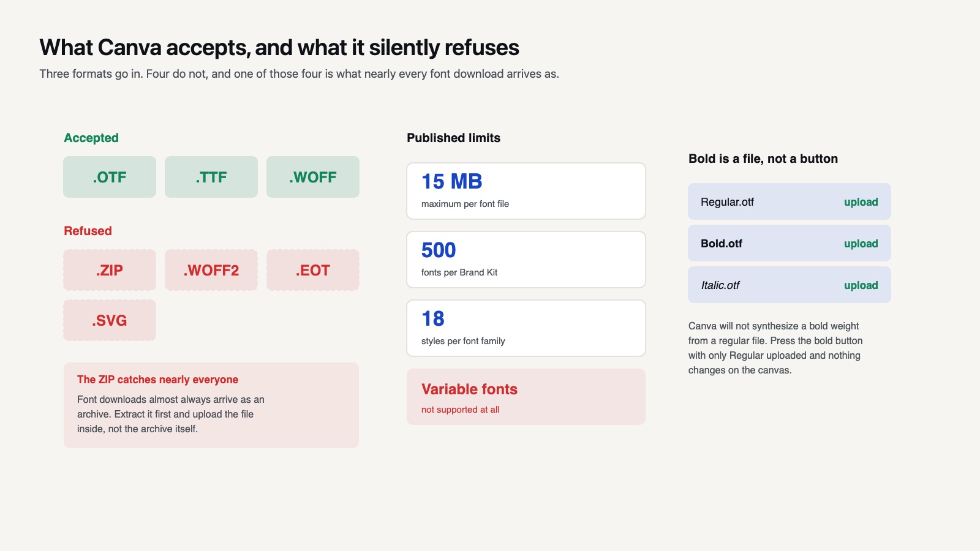The width and height of the screenshot is (980, 551).
Task: Click the main slide title
Action: click(x=279, y=48)
